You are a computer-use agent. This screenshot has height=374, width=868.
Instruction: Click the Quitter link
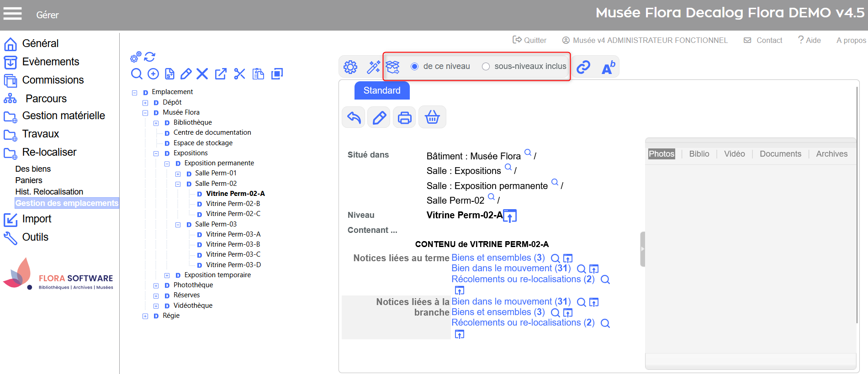tap(529, 40)
